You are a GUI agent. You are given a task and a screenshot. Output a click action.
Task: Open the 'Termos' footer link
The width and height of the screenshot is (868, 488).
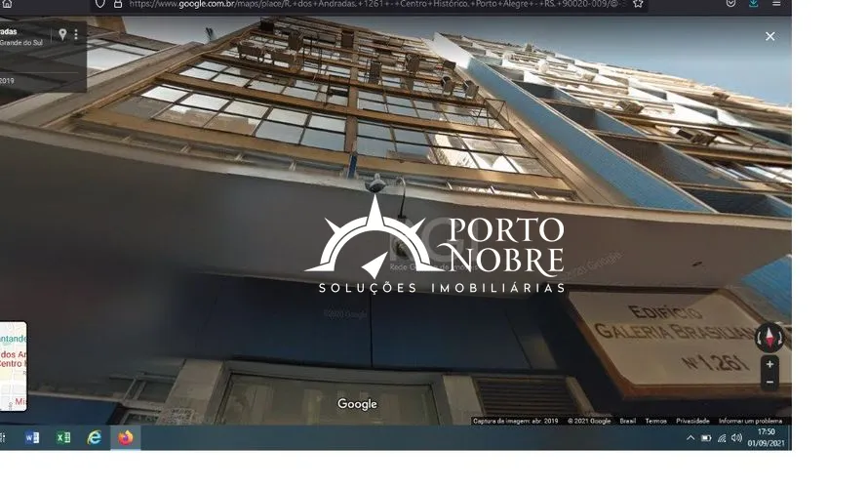(x=656, y=421)
